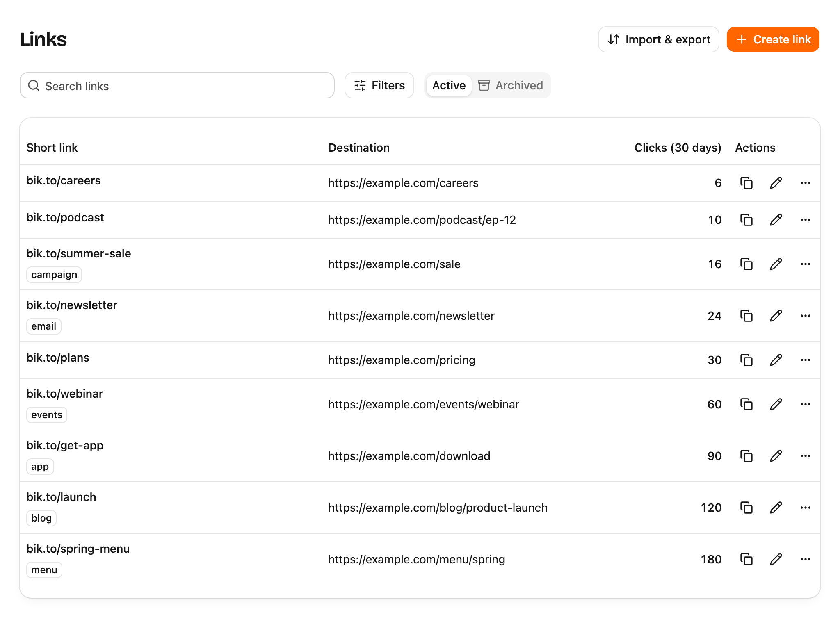
Task: Open more options for bik.to/launch
Action: click(805, 508)
